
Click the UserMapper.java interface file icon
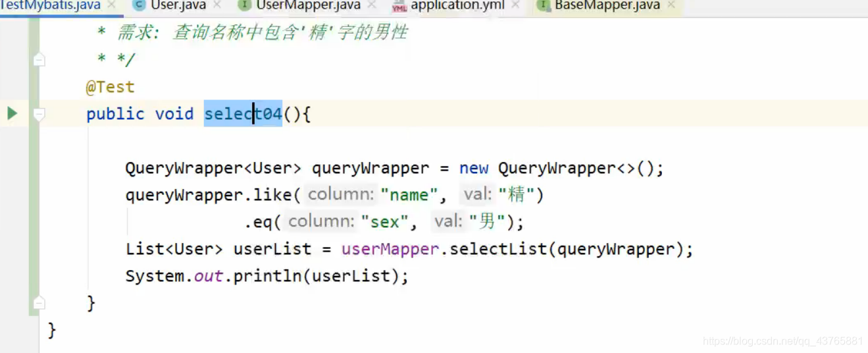pyautogui.click(x=245, y=6)
